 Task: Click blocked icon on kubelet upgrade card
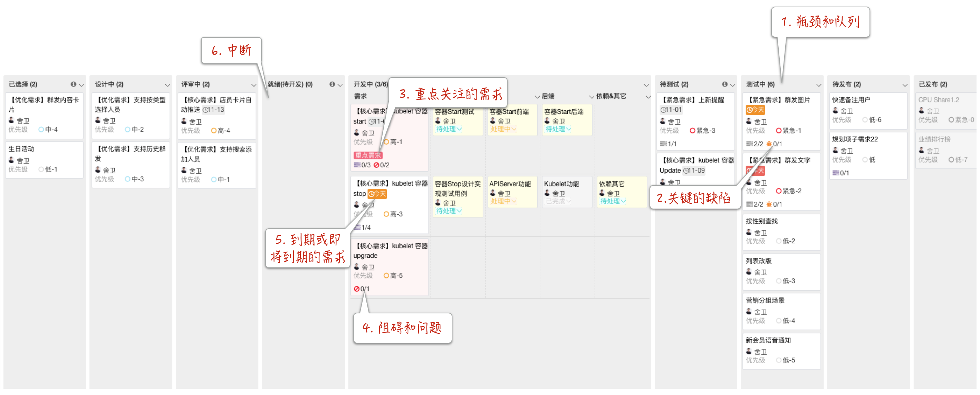(x=356, y=289)
